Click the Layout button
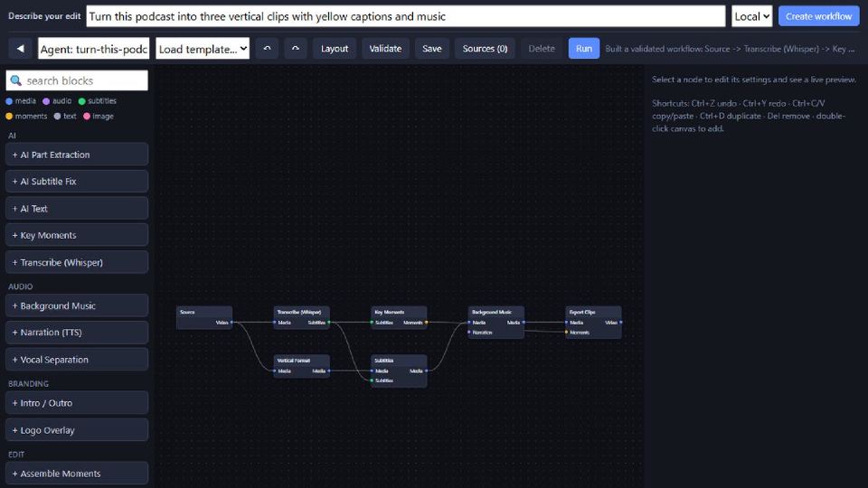 335,49
